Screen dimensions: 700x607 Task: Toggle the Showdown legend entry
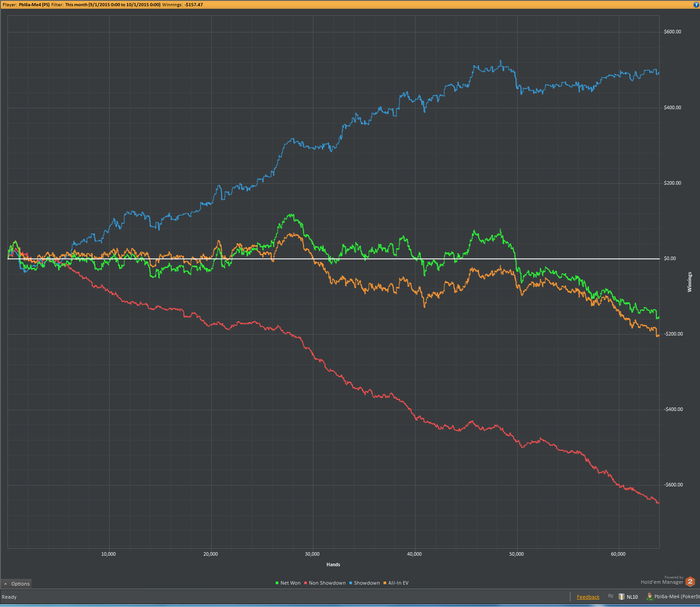tap(364, 583)
